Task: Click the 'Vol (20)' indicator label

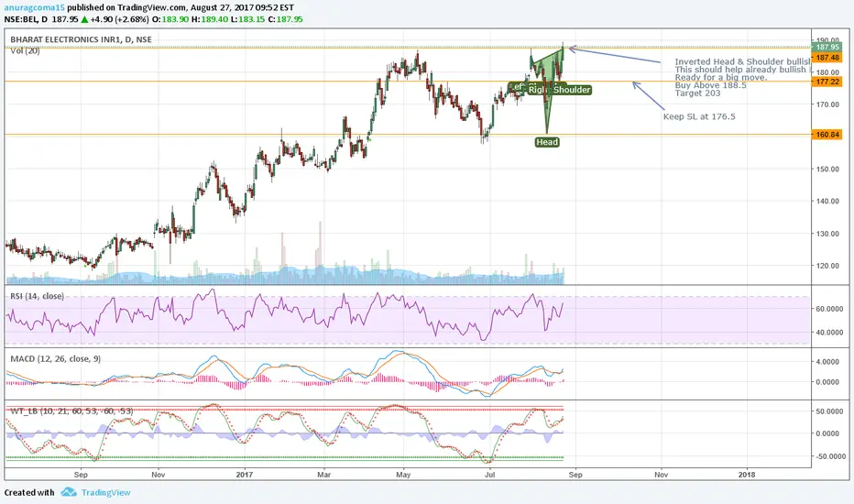Action: click(x=25, y=50)
